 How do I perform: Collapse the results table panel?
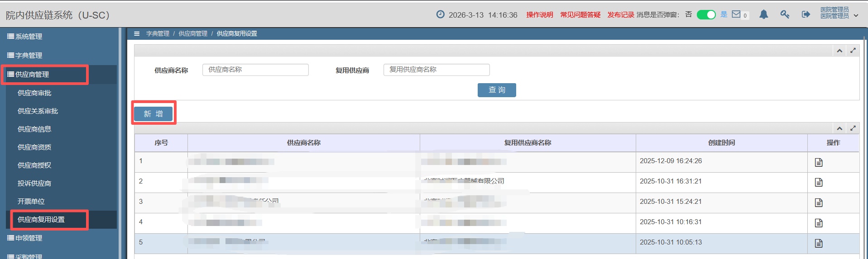click(839, 128)
